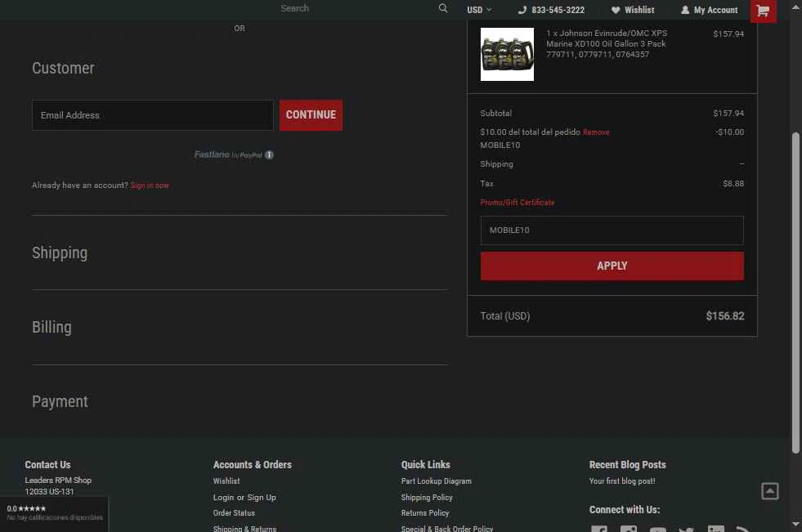Image resolution: width=802 pixels, height=532 pixels.
Task: Open the USD currency dropdown
Action: 479,10
